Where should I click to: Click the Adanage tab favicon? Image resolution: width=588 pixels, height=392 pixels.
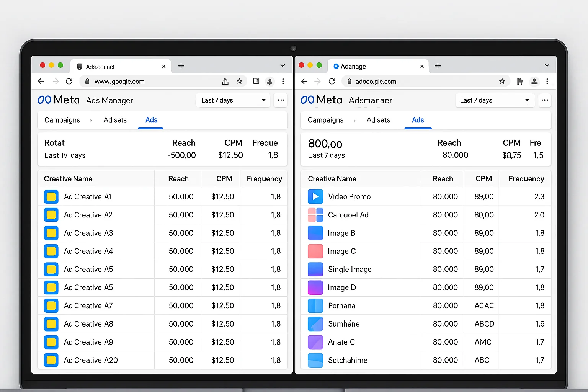point(336,66)
